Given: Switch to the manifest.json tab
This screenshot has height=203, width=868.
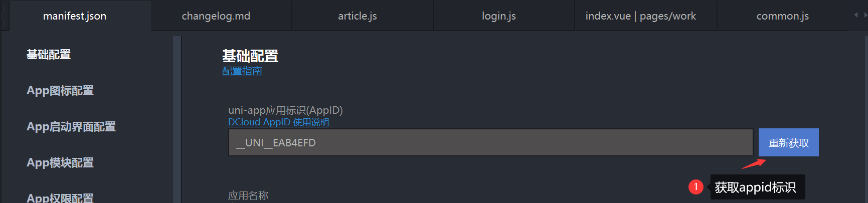Looking at the screenshot, I should (x=75, y=16).
